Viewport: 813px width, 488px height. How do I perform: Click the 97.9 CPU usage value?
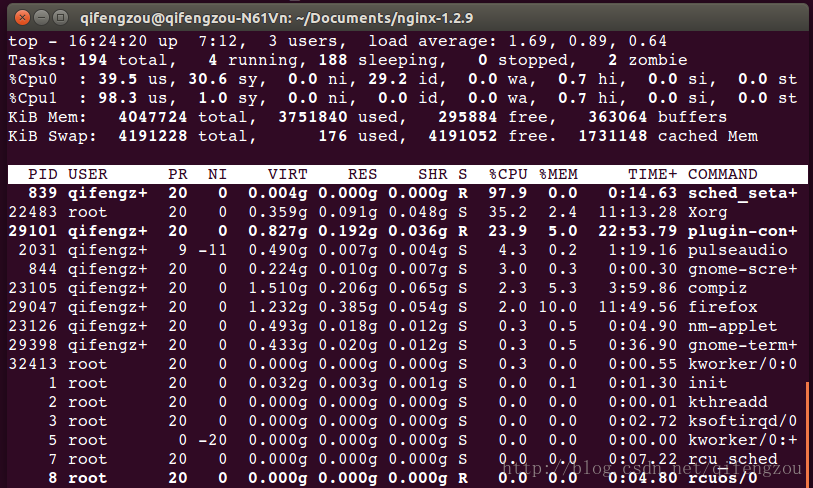coord(508,193)
